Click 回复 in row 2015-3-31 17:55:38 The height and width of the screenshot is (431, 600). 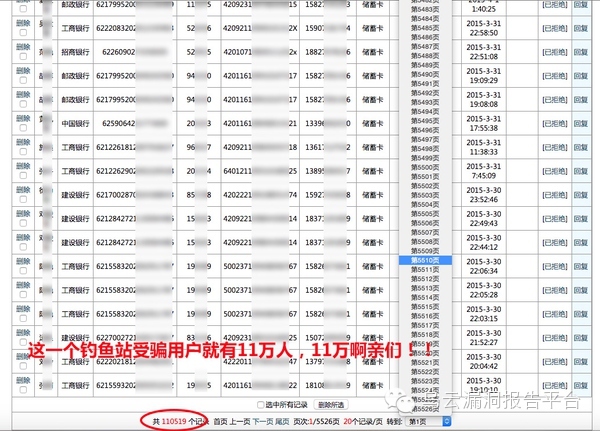[x=581, y=123]
